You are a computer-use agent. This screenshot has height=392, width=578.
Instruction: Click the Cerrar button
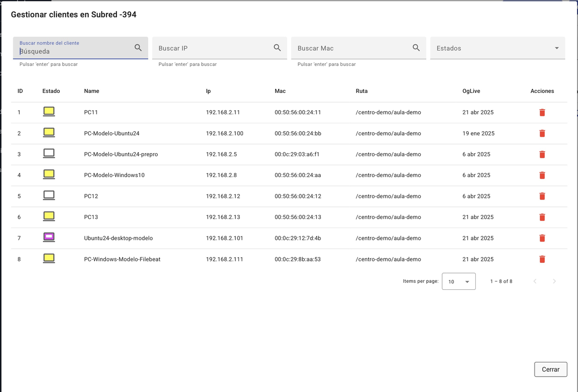pyautogui.click(x=550, y=369)
